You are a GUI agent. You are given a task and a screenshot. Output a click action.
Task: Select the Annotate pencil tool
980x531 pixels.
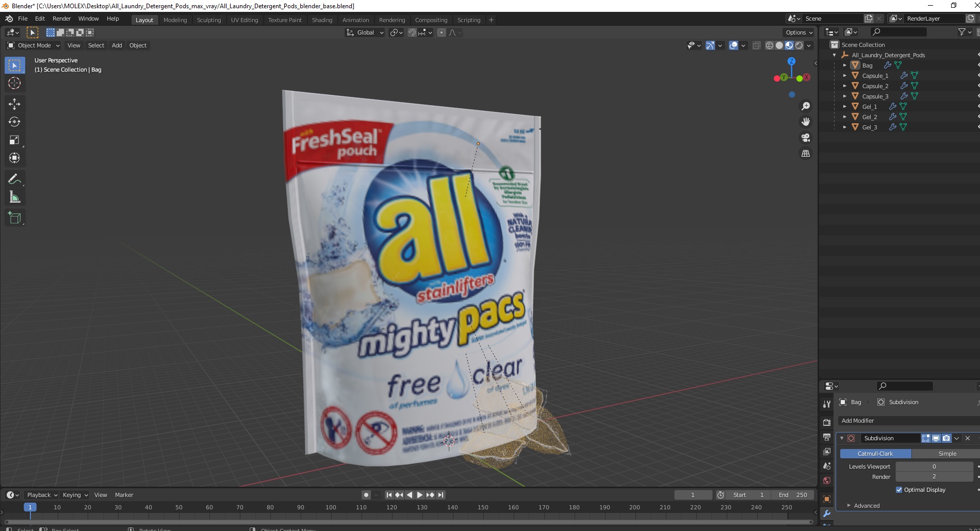tap(14, 179)
